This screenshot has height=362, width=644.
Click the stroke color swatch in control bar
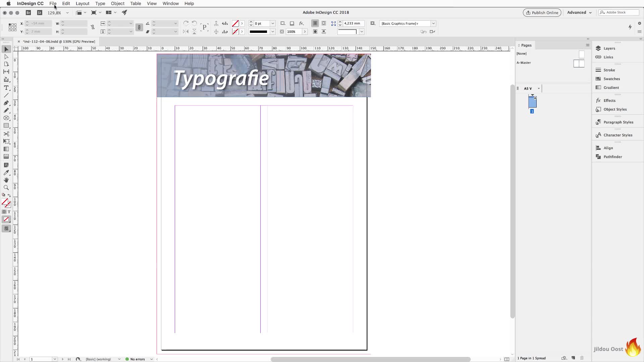[x=235, y=32]
